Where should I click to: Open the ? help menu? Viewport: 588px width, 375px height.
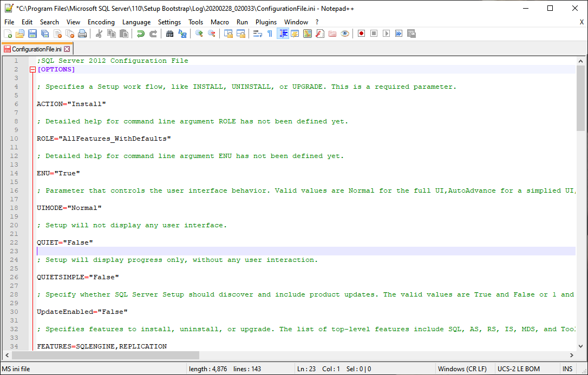click(x=317, y=22)
